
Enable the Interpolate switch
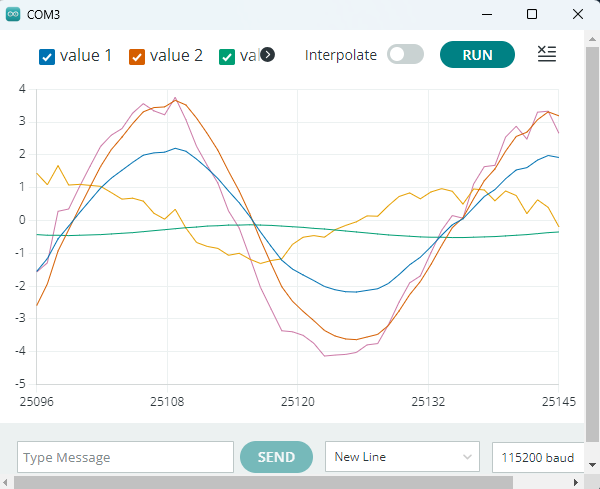[x=405, y=55]
